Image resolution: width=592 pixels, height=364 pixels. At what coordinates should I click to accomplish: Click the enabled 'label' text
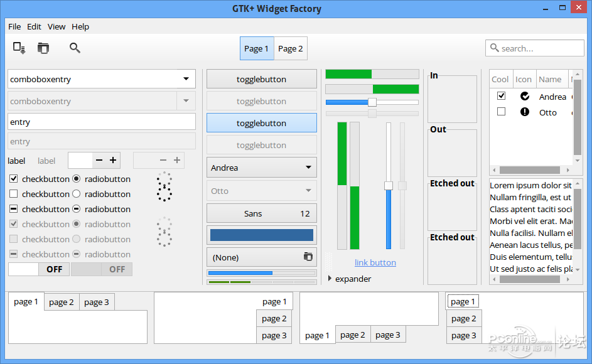pos(16,161)
